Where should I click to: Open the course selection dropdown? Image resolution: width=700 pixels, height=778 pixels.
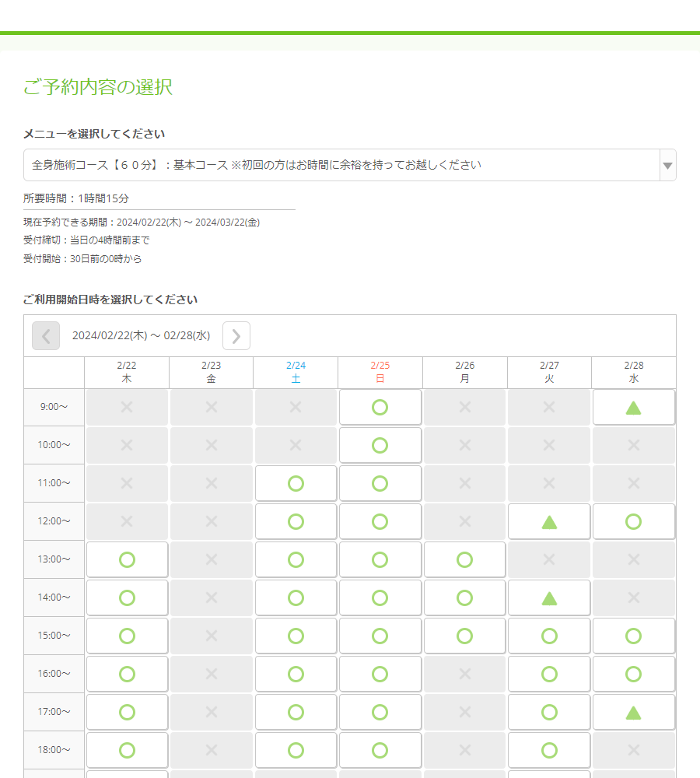tap(348, 165)
